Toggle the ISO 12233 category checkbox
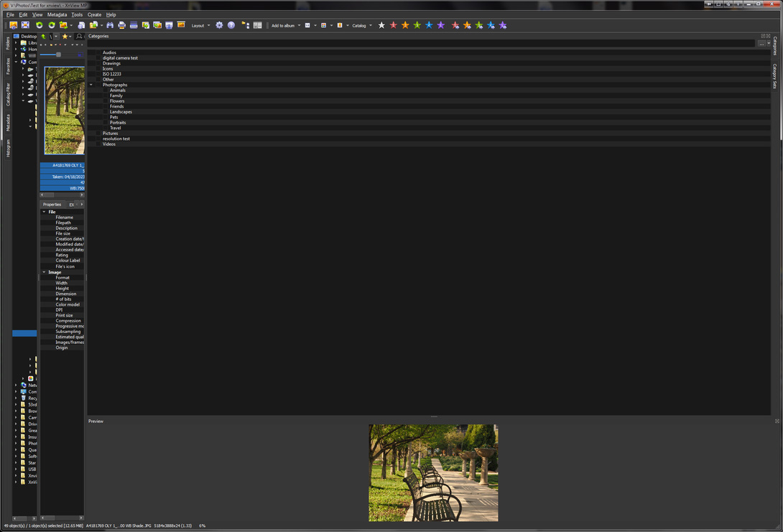 point(96,74)
